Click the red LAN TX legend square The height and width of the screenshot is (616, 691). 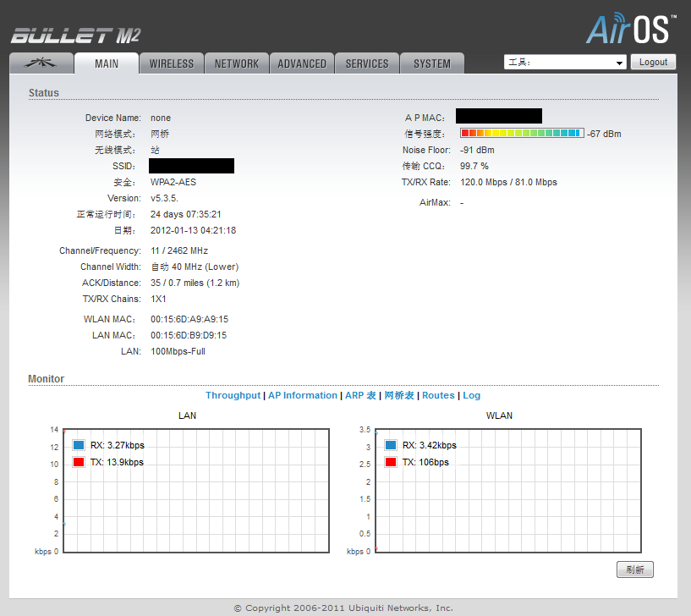click(x=79, y=462)
